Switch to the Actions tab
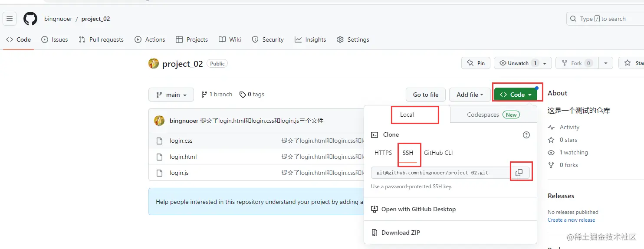 [x=150, y=39]
